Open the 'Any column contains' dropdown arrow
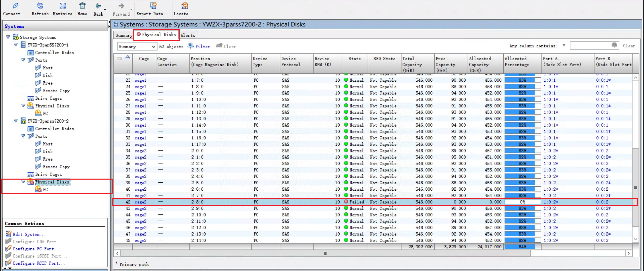Screen dimensions: 644x271 coord(564,45)
